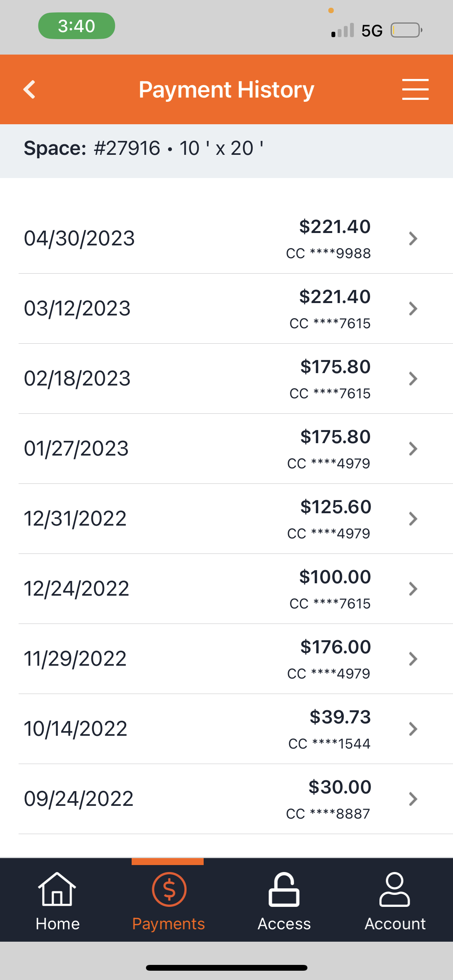Switch to the Home tab label
Screen dimensions: 453x980
(x=58, y=924)
